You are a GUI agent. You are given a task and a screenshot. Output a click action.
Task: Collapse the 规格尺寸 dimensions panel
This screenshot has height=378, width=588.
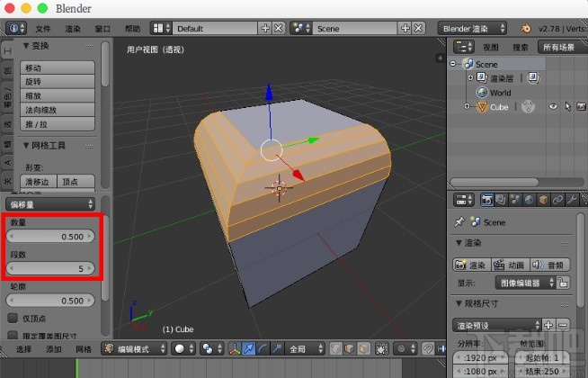click(x=459, y=303)
